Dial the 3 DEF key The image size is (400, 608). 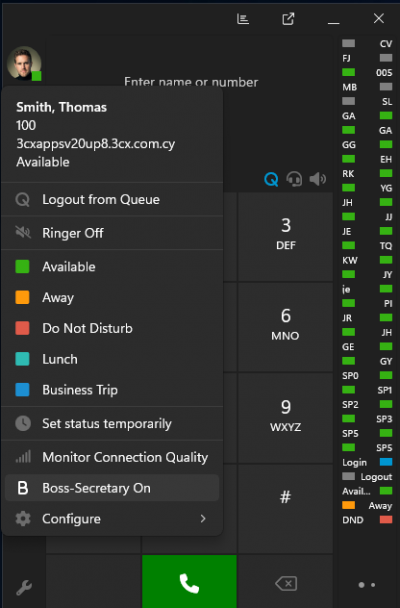(286, 236)
